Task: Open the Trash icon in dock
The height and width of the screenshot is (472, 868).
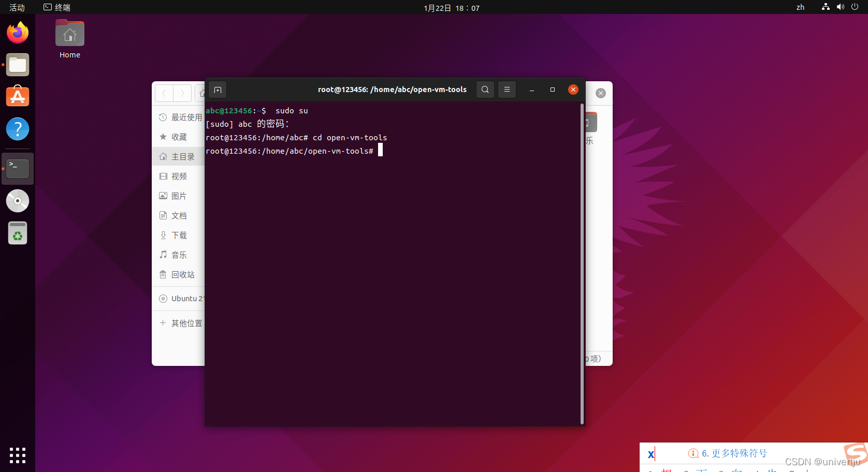Action: click(x=18, y=233)
